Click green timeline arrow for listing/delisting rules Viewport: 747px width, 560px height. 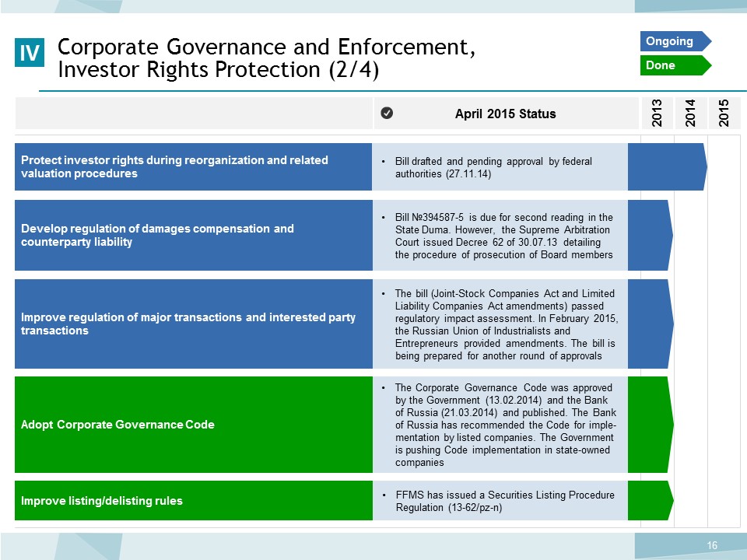[651, 500]
